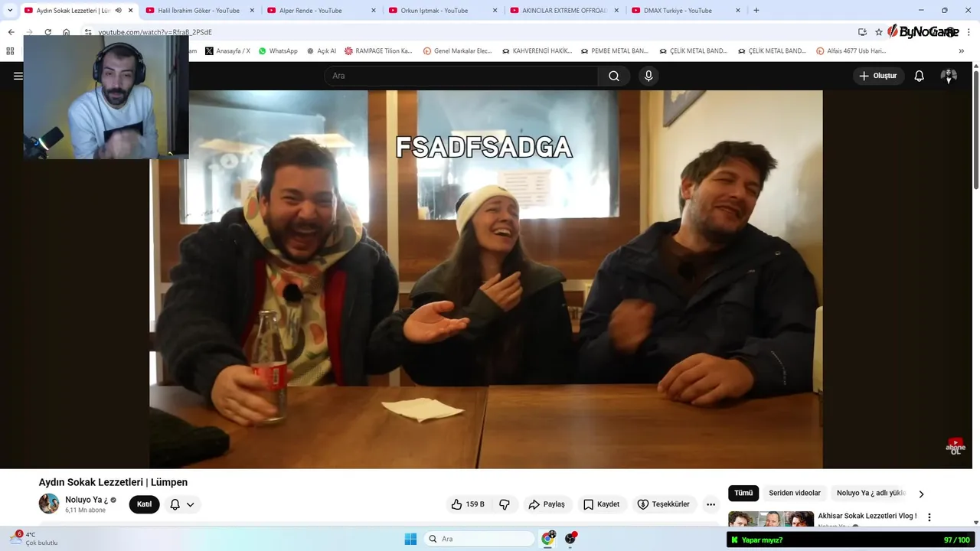This screenshot has width=980, height=551.
Task: Bookmark this page with star icon
Action: click(878, 32)
